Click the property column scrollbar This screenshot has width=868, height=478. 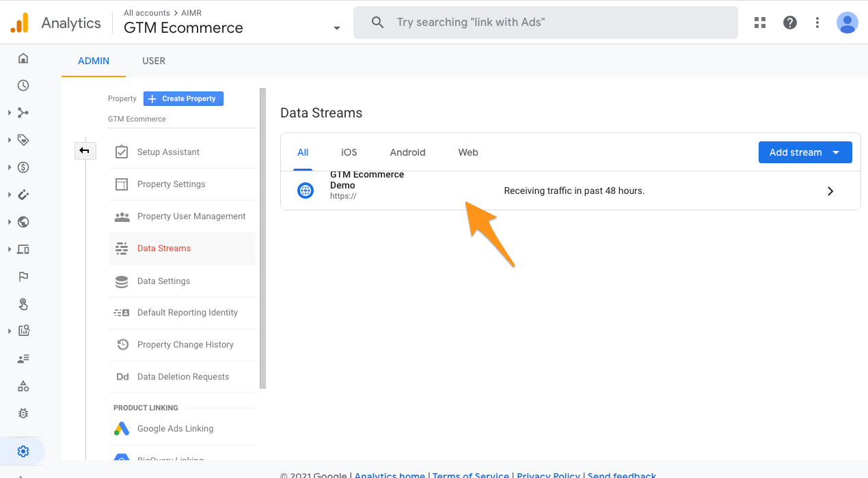click(x=262, y=238)
